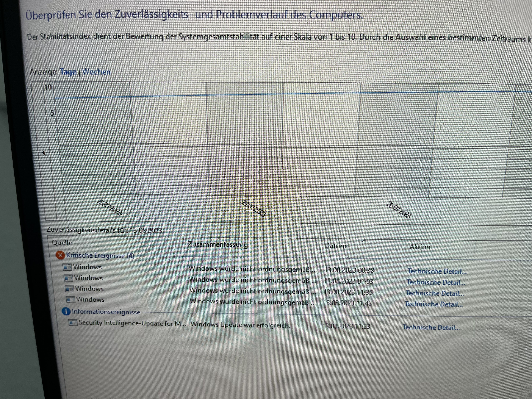Switch the view to Wochen
This screenshot has height=399, width=532.
point(96,72)
